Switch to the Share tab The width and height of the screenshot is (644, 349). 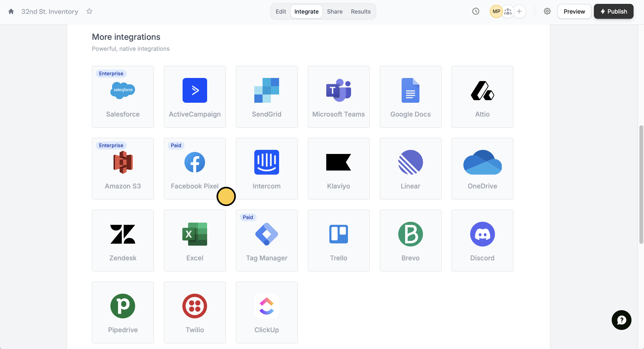pos(335,11)
